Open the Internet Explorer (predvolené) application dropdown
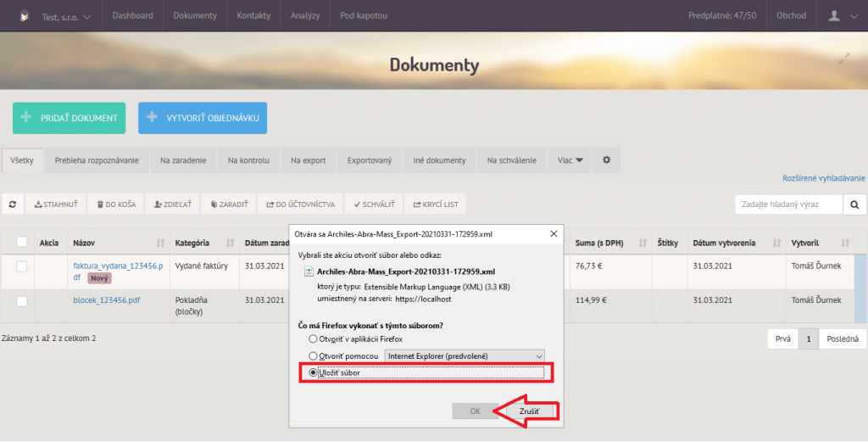 tap(465, 356)
